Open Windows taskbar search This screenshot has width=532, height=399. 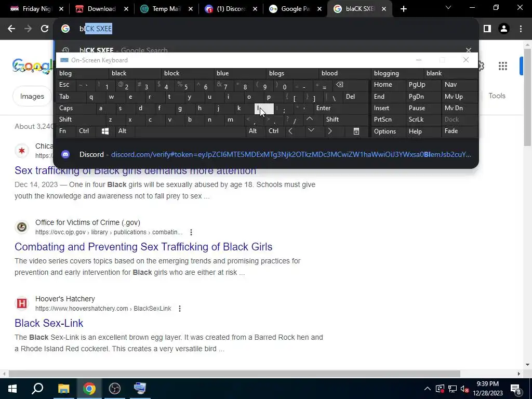point(37,389)
